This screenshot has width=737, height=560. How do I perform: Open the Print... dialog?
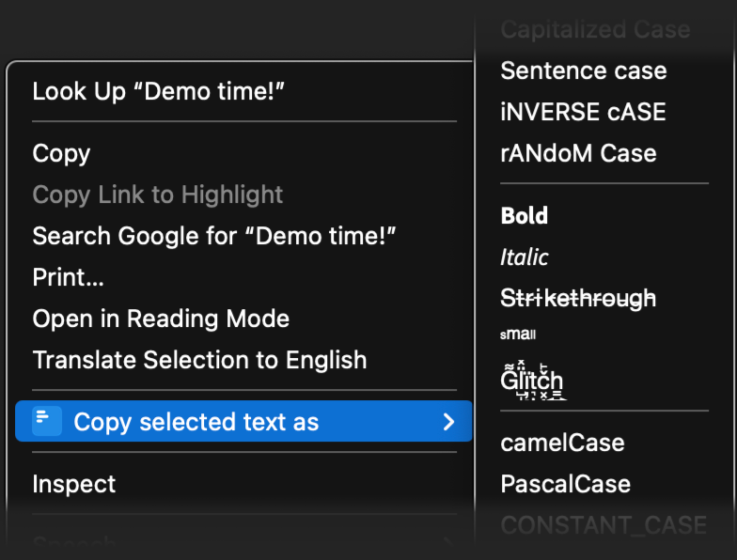coord(68,277)
